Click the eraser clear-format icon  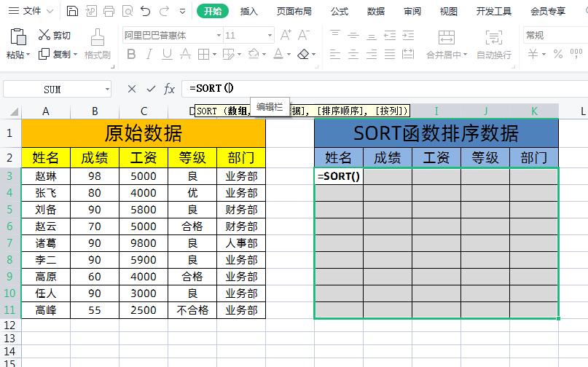coord(303,55)
